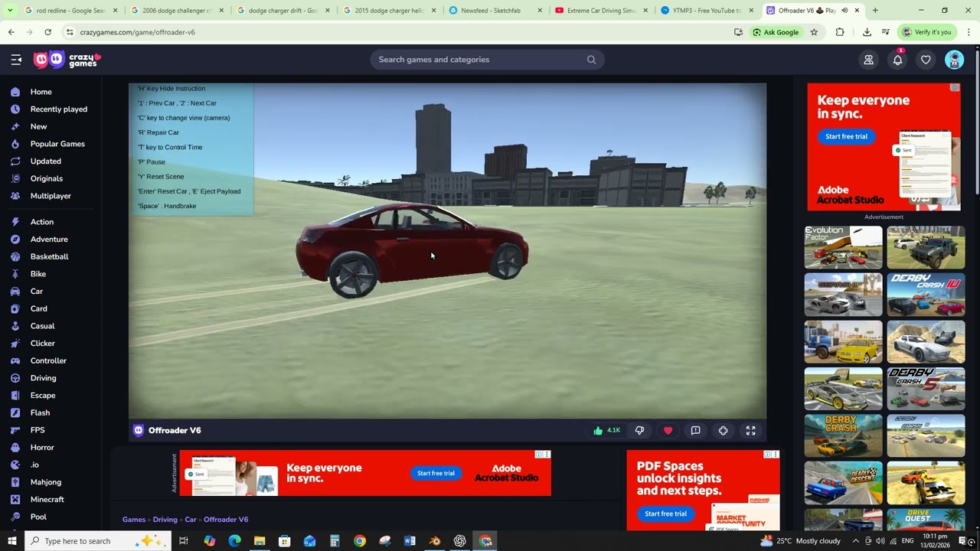Bookmark this page with star icon
Screen dimensions: 980x551
click(814, 32)
